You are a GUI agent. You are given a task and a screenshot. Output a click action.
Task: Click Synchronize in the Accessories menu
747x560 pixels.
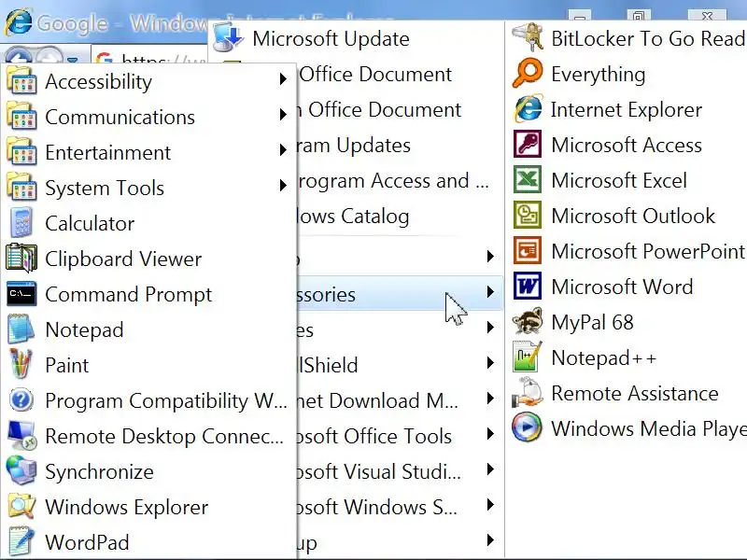click(x=99, y=471)
